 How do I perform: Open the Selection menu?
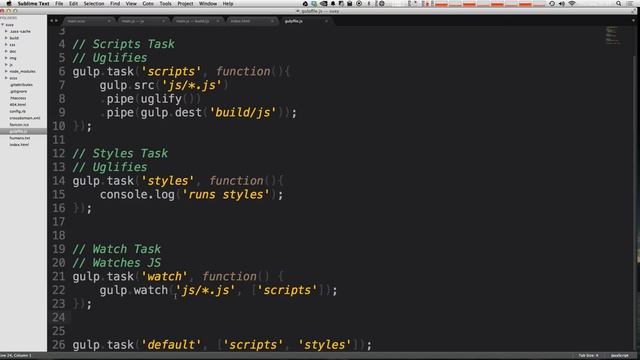(x=94, y=3)
